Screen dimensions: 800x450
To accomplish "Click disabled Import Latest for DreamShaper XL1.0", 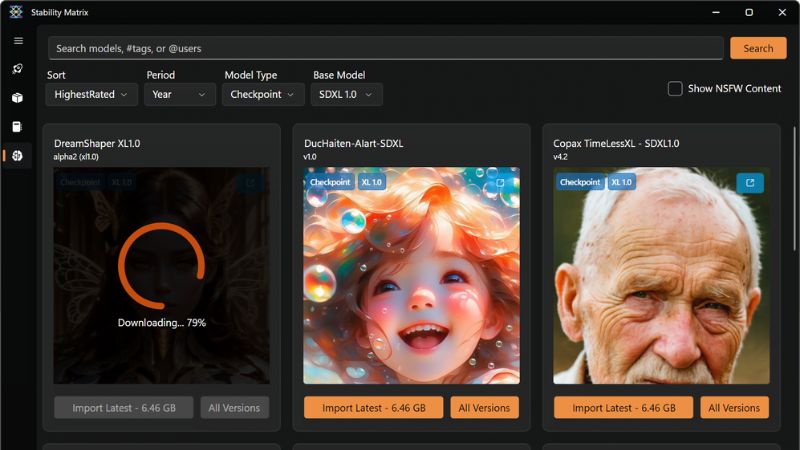I will 123,408.
